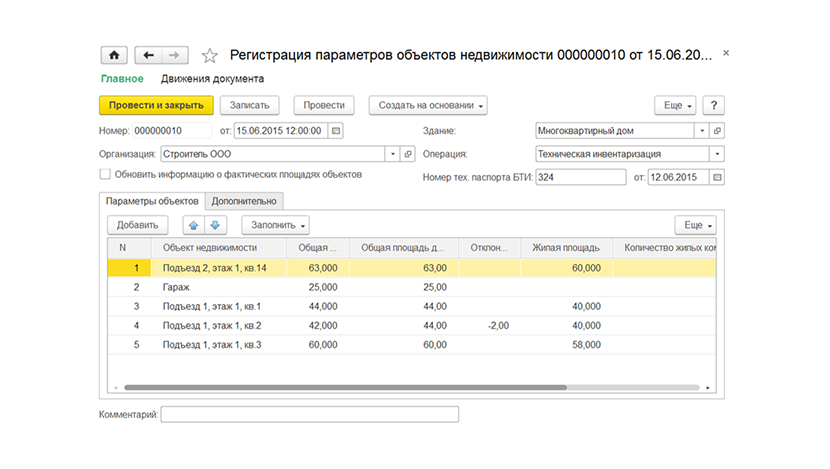Add document to favorites with star
Screen dimensions: 830x469
[x=210, y=56]
